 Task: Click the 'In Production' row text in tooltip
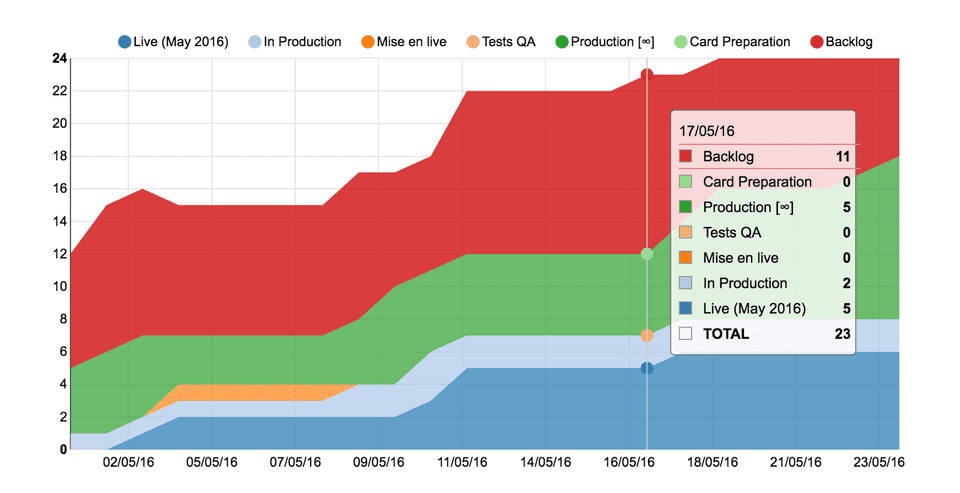(x=745, y=283)
